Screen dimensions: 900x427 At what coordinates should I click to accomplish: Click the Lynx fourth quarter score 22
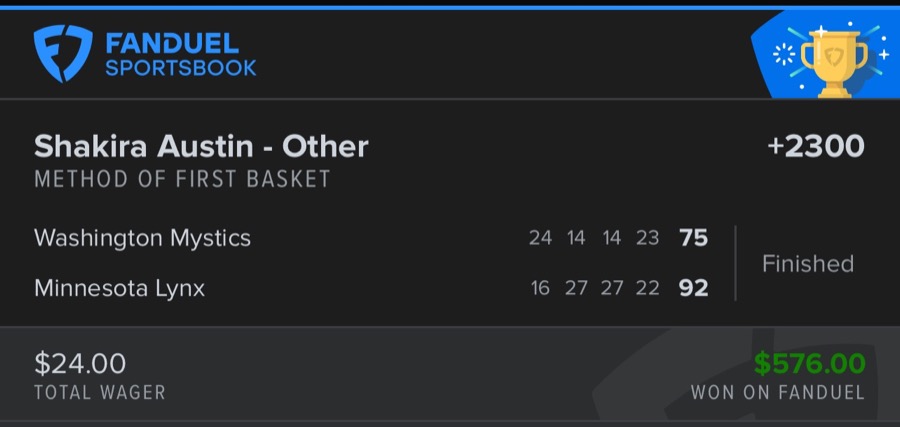(x=647, y=288)
